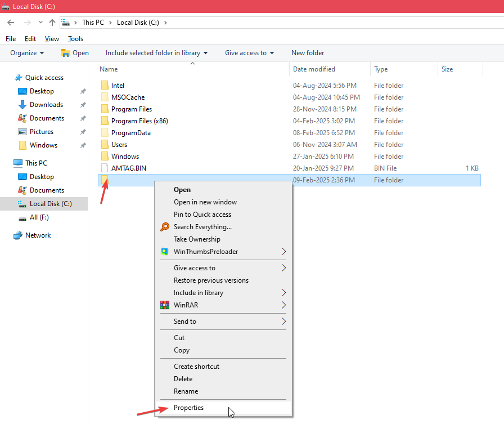The image size is (504, 424).
Task: Open the View menu
Action: [52, 39]
